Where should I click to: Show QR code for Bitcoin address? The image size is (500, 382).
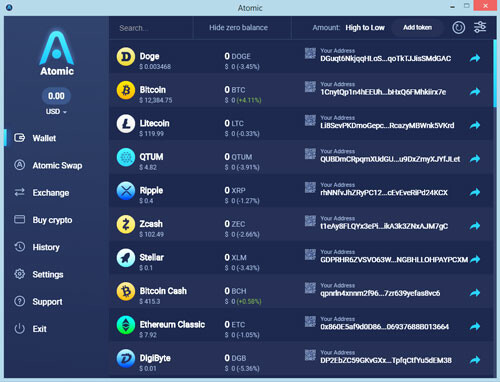pos(310,87)
